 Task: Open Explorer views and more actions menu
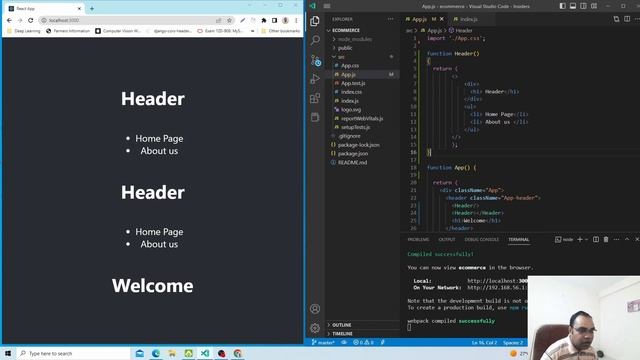pos(391,19)
